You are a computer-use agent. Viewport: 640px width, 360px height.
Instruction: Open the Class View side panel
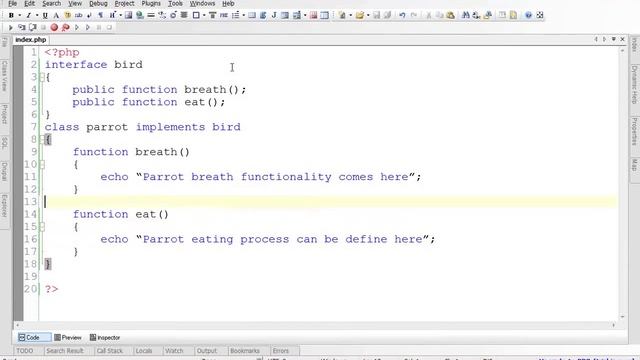click(x=4, y=76)
